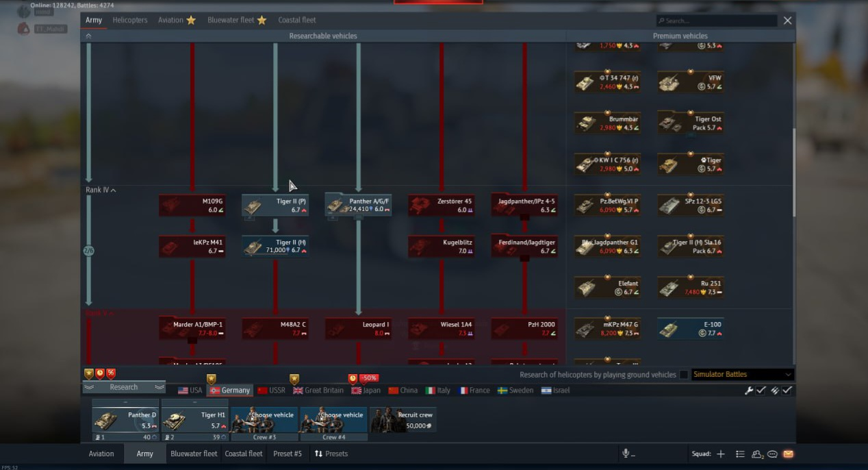Add squad member with plus icon
Viewport: 868px width, 470px height.
coord(720,454)
